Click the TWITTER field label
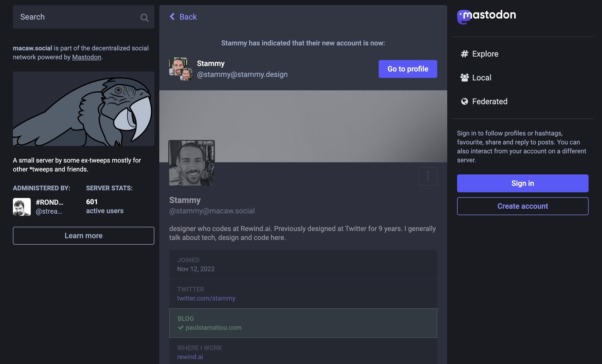The image size is (602, 364). [x=191, y=289]
